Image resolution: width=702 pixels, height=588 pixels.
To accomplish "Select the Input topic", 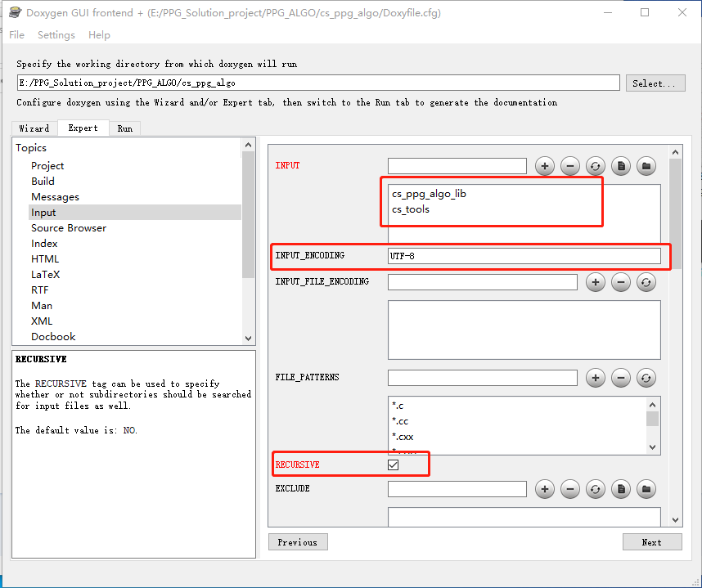I will pos(135,212).
